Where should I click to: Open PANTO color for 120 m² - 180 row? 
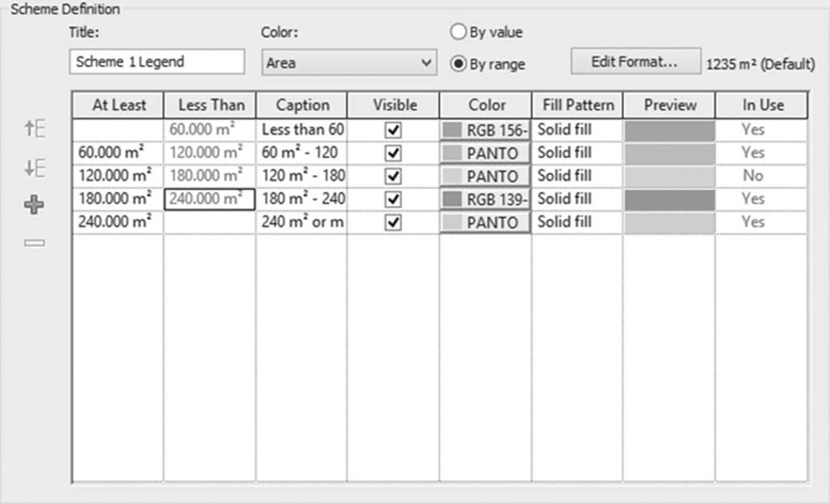point(485,177)
